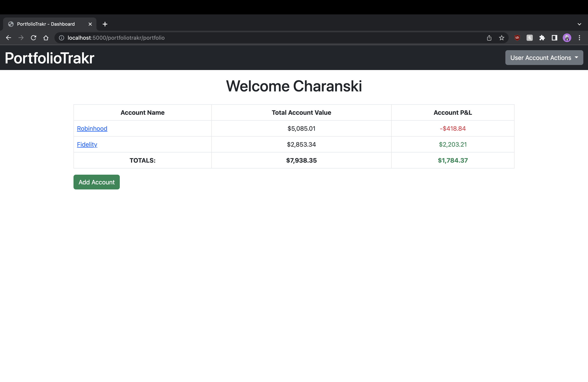The height and width of the screenshot is (382, 588).
Task: Bookmark this page with the star icon
Action: (x=501, y=38)
